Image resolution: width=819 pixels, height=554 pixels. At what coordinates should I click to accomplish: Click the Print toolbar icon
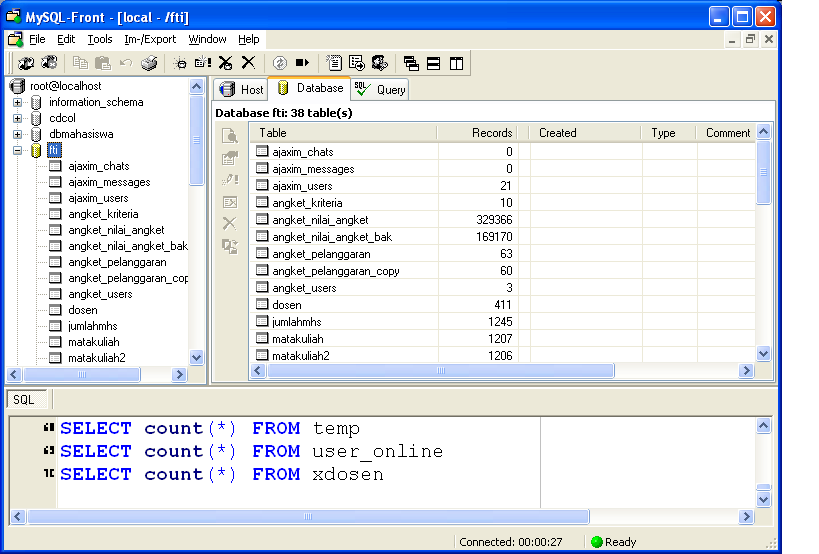click(x=149, y=63)
